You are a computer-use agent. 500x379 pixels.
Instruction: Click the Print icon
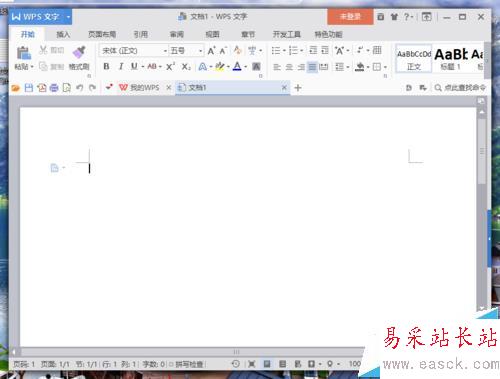tap(54, 88)
